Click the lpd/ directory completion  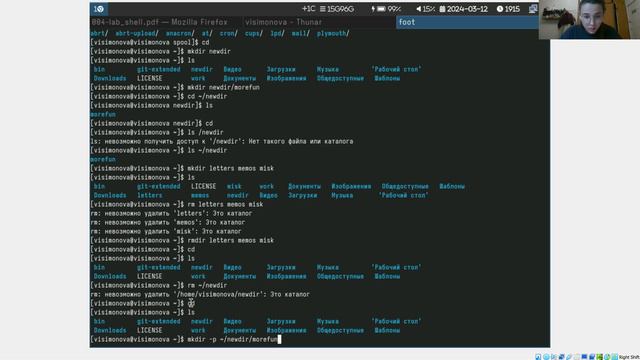(277, 33)
